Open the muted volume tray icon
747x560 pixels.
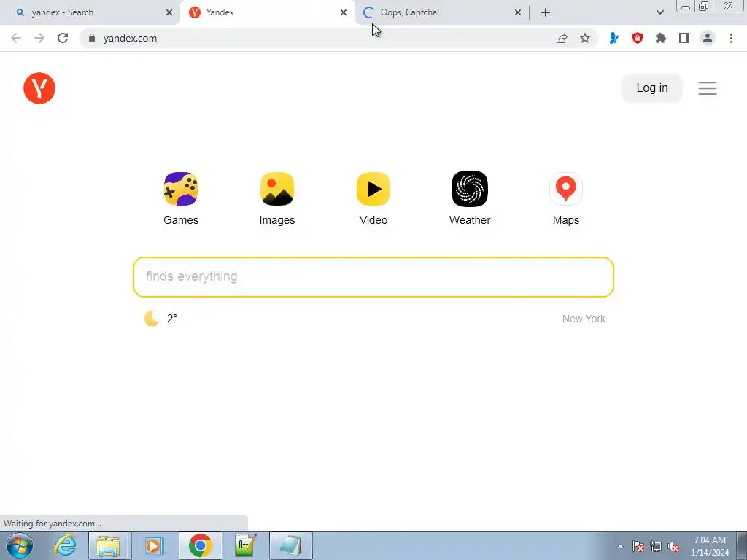[673, 546]
